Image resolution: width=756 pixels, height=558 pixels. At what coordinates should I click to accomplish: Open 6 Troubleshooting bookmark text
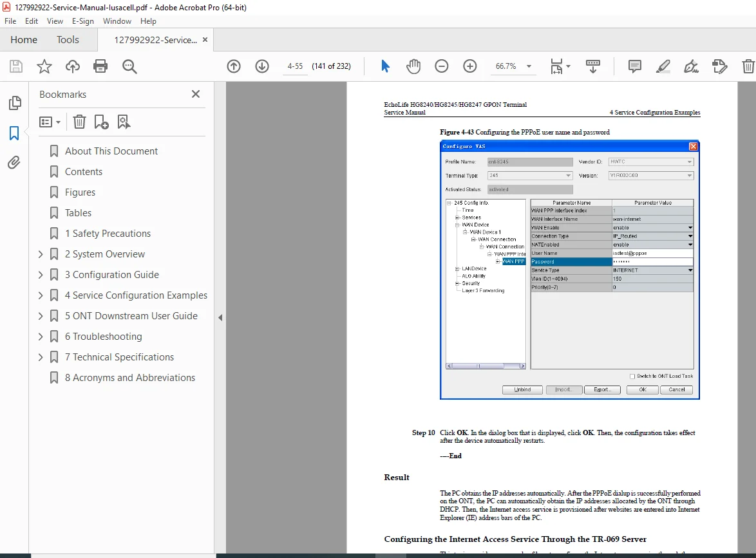(x=104, y=337)
